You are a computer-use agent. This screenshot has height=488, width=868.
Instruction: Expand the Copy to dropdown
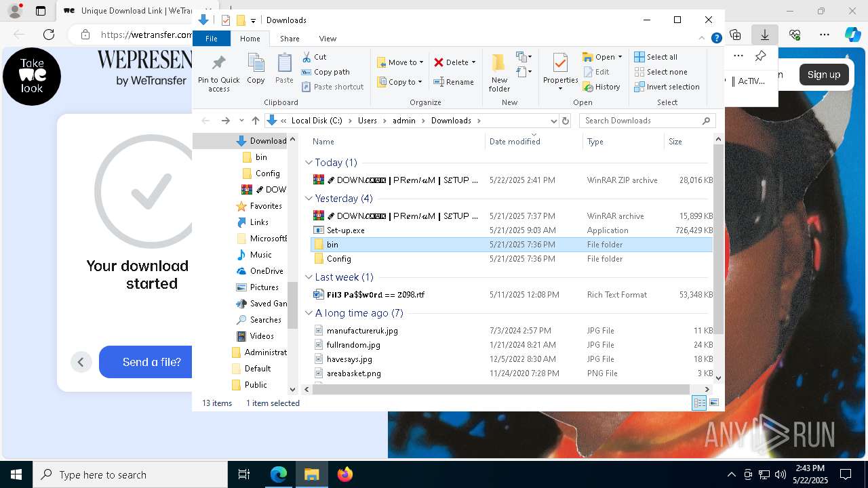[420, 82]
